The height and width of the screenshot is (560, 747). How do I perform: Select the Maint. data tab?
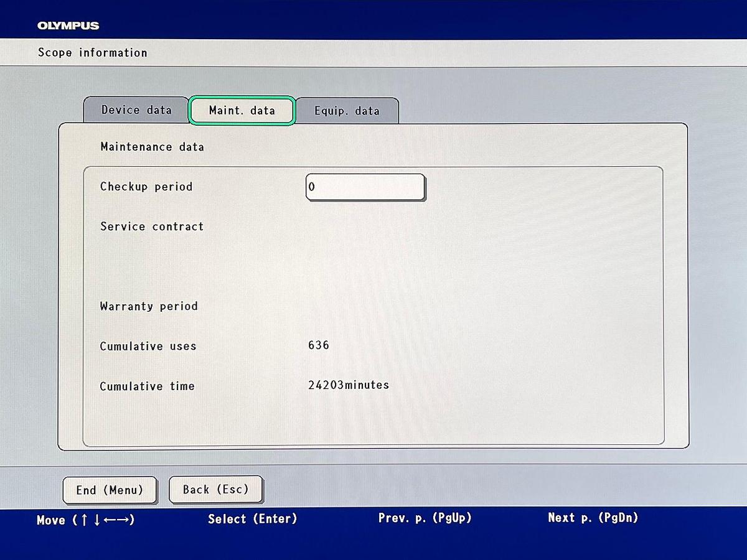pyautogui.click(x=242, y=111)
